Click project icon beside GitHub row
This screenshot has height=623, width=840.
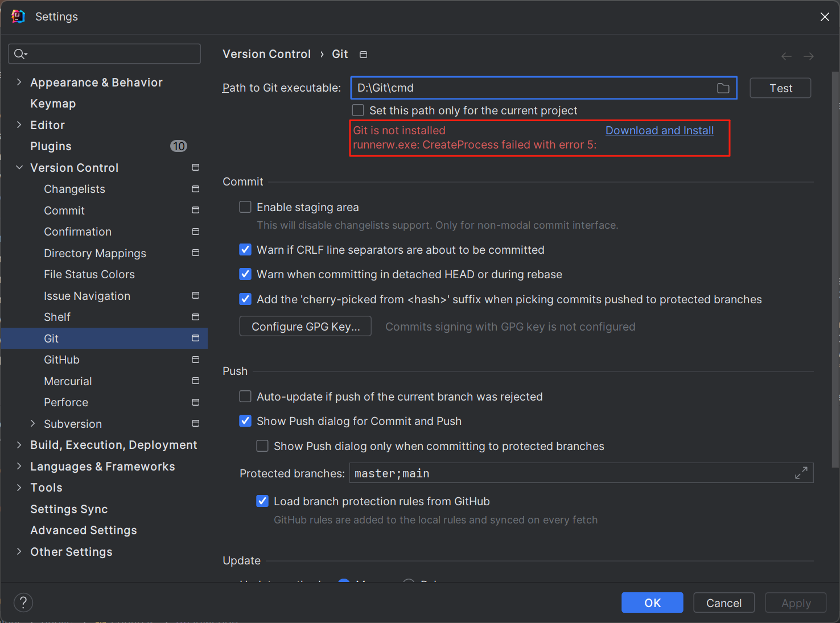(195, 360)
